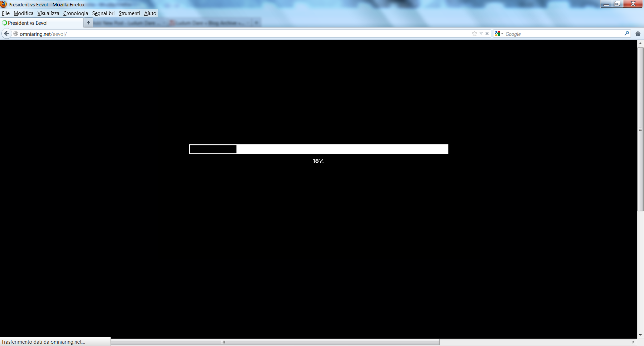Image resolution: width=644 pixels, height=346 pixels.
Task: Open the Google search engine selector
Action: [499, 33]
